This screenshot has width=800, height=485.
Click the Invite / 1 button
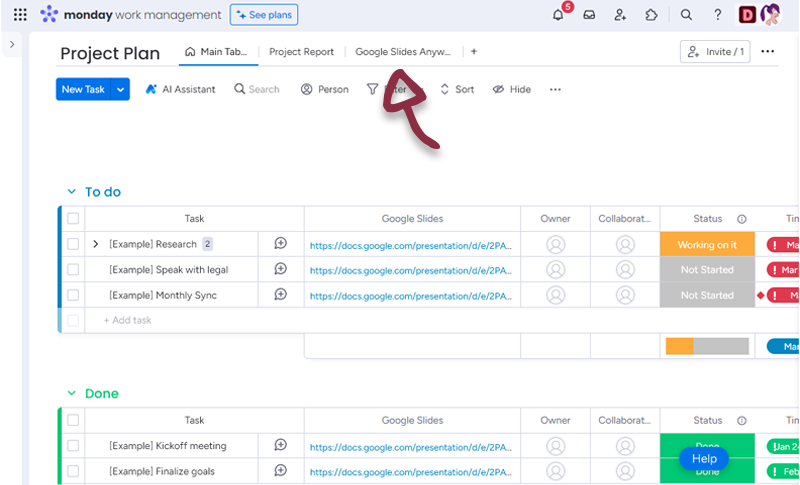715,52
